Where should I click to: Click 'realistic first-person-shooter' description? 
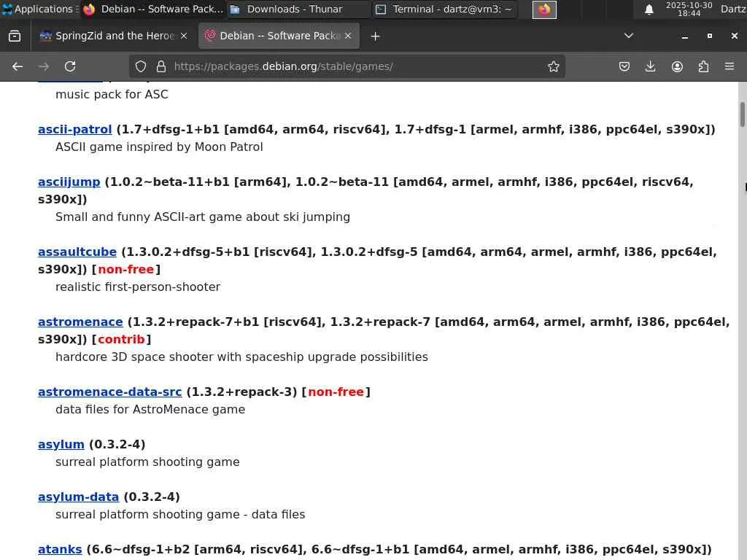point(138,287)
